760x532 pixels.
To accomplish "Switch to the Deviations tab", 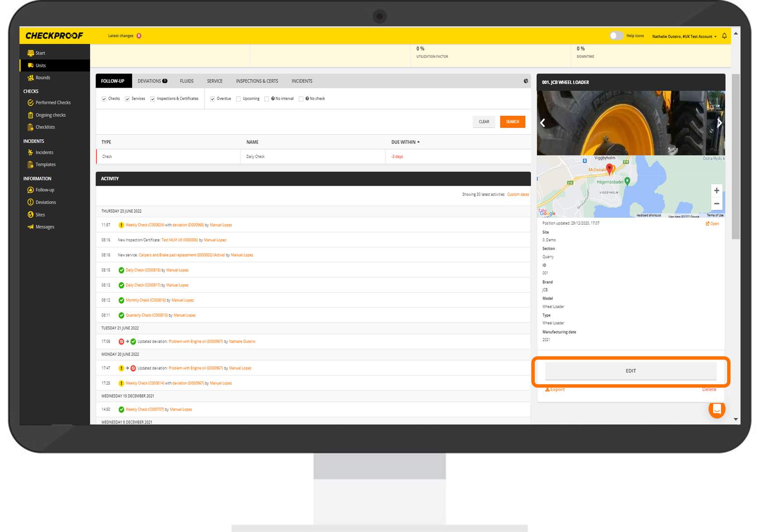I will pos(152,81).
